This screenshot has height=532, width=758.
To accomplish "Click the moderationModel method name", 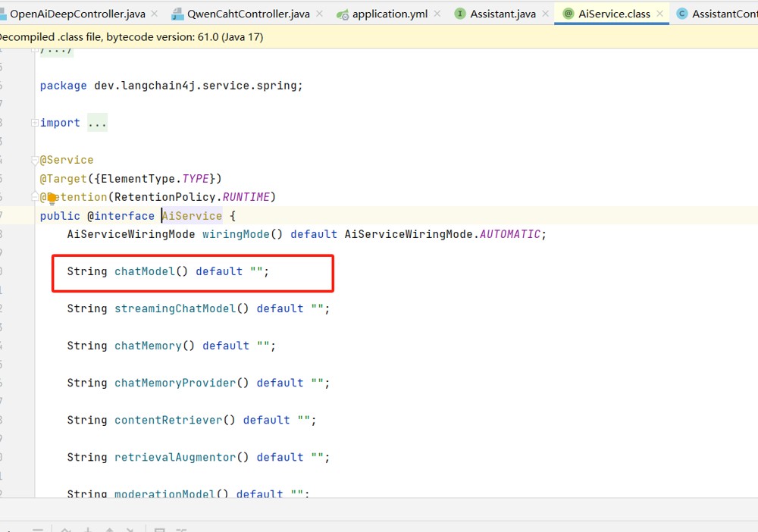I will point(164,493).
